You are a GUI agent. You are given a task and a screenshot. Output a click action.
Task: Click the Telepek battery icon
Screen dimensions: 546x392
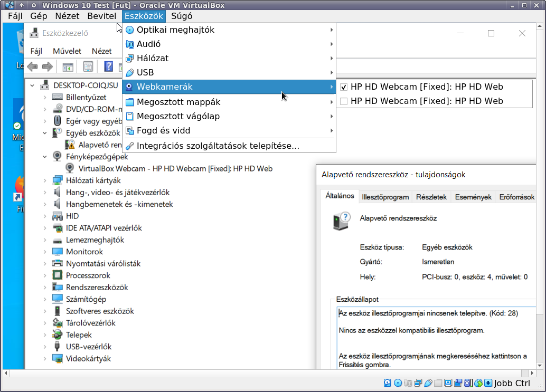[57, 334]
